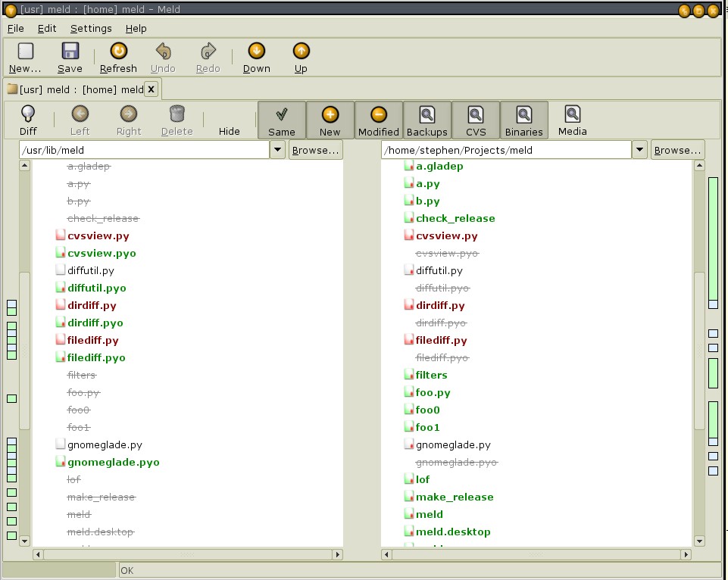Click the New comparison toolbar icon

click(x=26, y=51)
